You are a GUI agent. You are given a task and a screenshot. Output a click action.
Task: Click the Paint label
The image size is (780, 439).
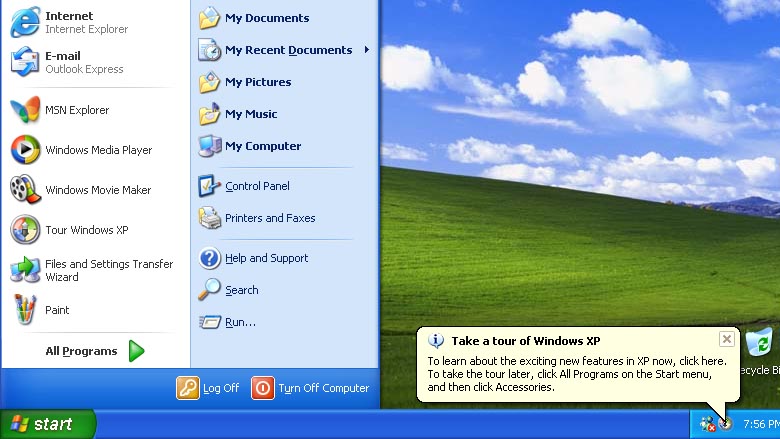click(x=57, y=310)
